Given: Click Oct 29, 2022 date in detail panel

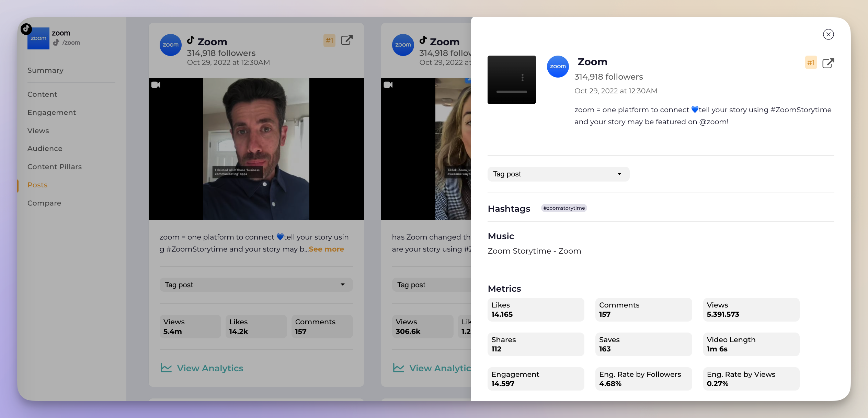Looking at the screenshot, I should coord(616,91).
